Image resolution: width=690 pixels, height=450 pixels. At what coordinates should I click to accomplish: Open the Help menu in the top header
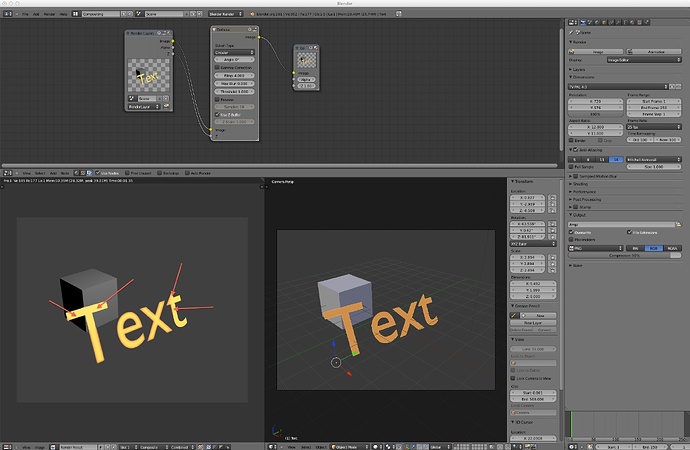[x=63, y=14]
